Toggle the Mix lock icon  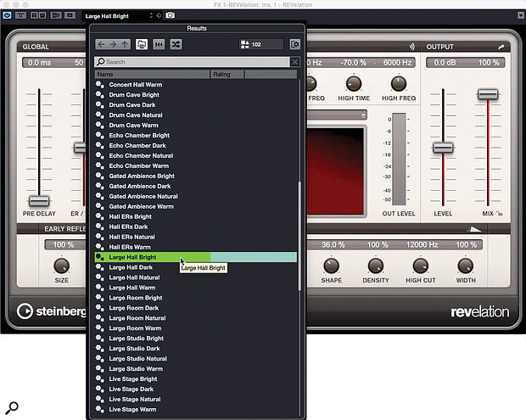coord(499,213)
